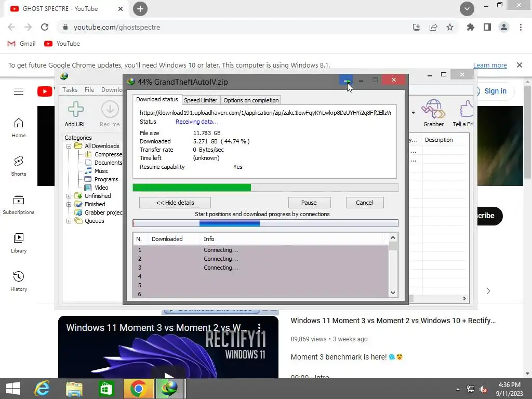532x399 pixels.
Task: Expand the Unfinished category
Action: click(69, 196)
